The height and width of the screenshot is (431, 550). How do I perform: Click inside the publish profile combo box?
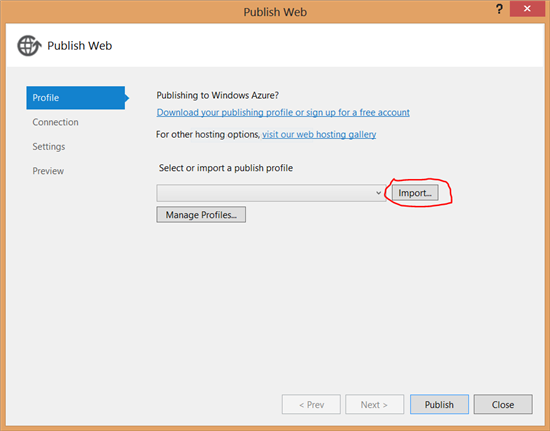(271, 193)
